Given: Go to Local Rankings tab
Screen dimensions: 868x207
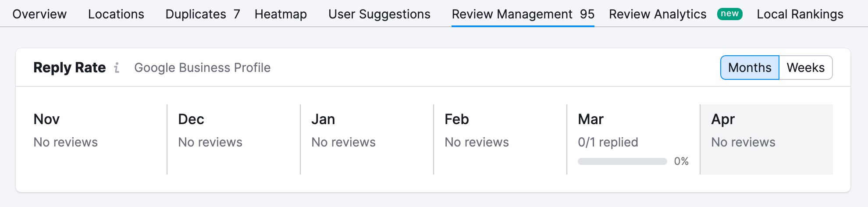Looking at the screenshot, I should [x=800, y=14].
